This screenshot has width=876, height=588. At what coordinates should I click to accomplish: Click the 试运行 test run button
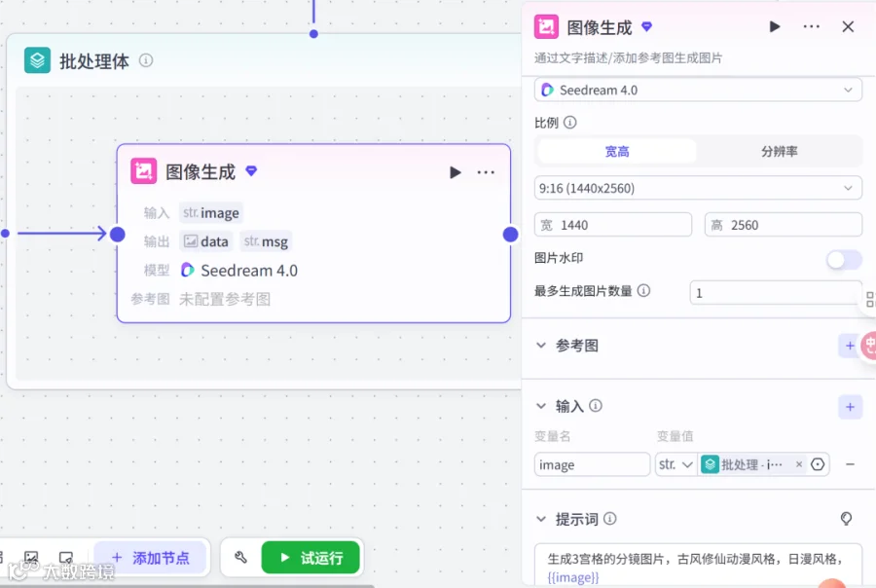pos(310,557)
